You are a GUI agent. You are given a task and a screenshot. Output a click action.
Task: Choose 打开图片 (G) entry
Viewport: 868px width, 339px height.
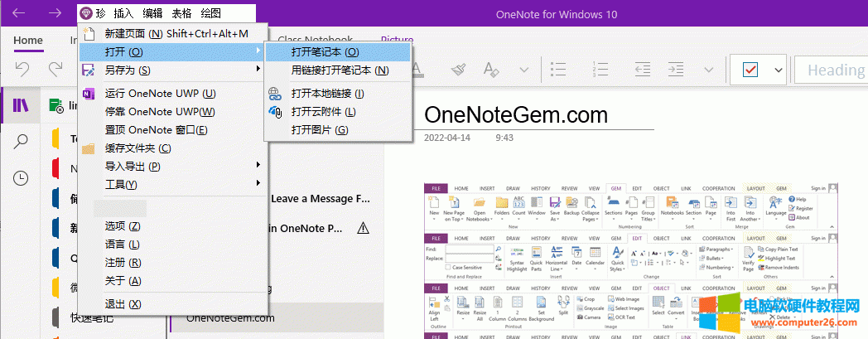click(338, 129)
